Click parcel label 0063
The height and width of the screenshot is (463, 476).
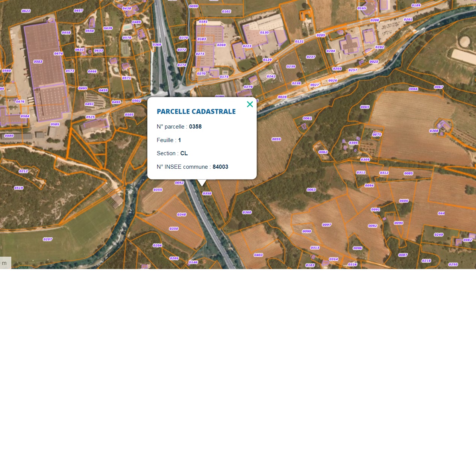311,190
